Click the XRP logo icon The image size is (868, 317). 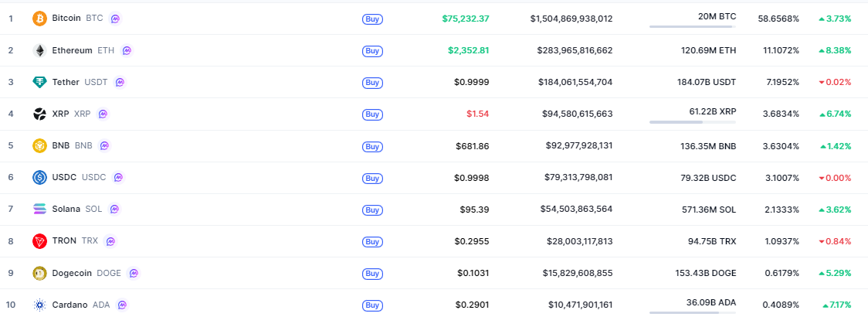(39, 114)
